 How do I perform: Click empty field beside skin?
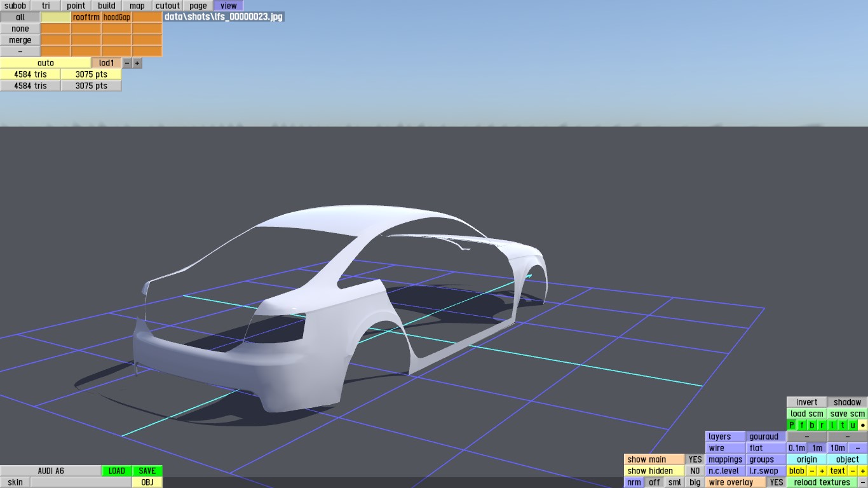click(x=81, y=482)
